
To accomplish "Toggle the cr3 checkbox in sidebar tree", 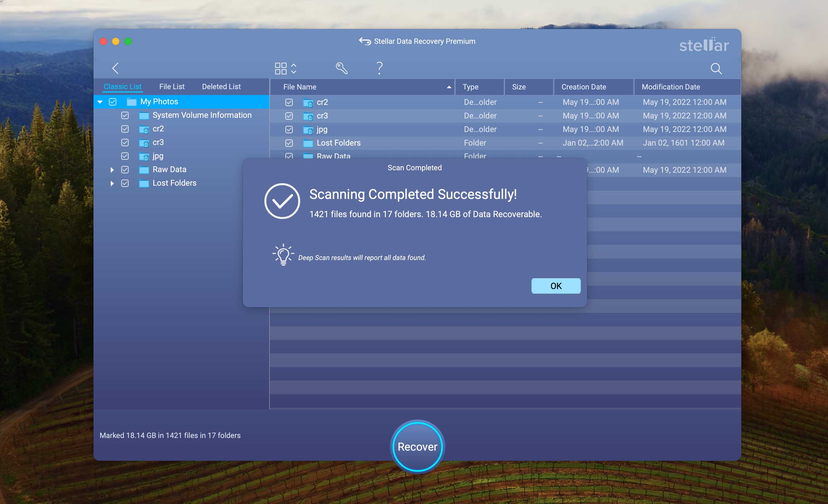I will pyautogui.click(x=125, y=143).
